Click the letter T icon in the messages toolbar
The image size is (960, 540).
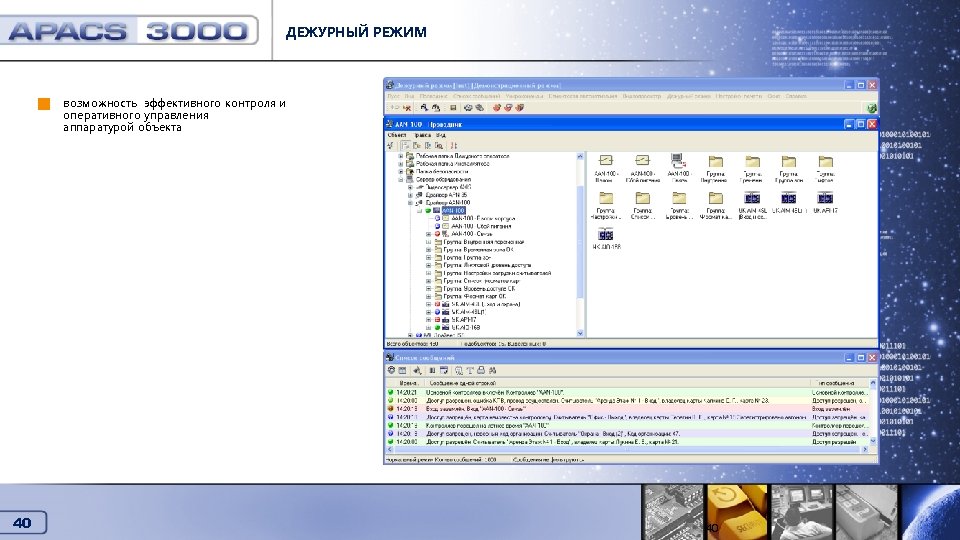coord(470,370)
